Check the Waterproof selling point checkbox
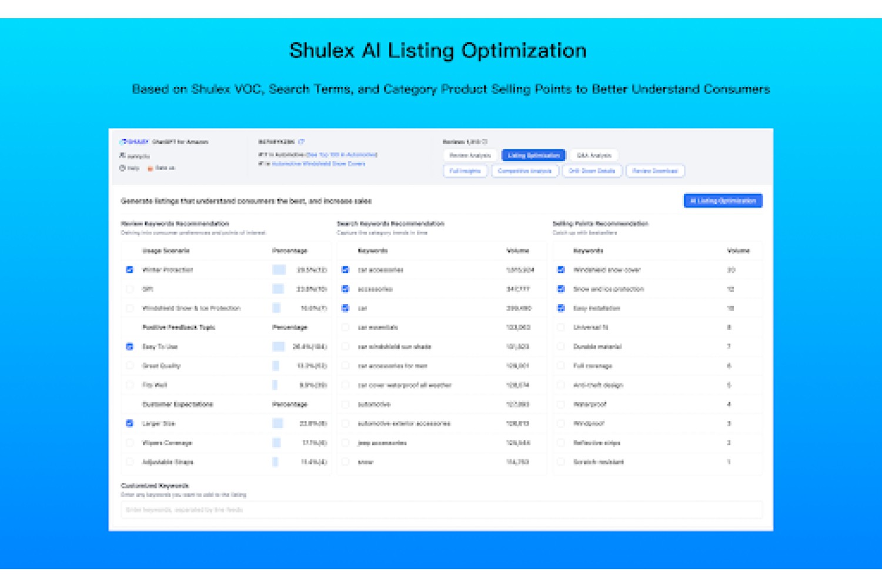 click(561, 404)
